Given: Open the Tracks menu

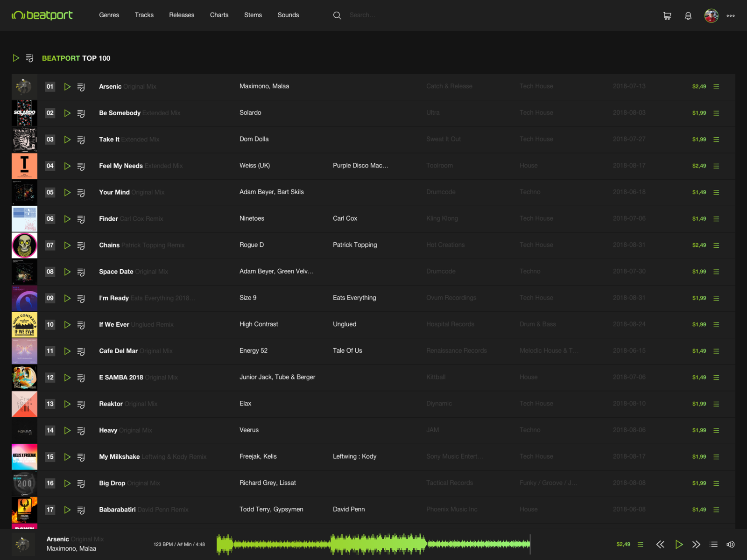Looking at the screenshot, I should click(x=144, y=15).
